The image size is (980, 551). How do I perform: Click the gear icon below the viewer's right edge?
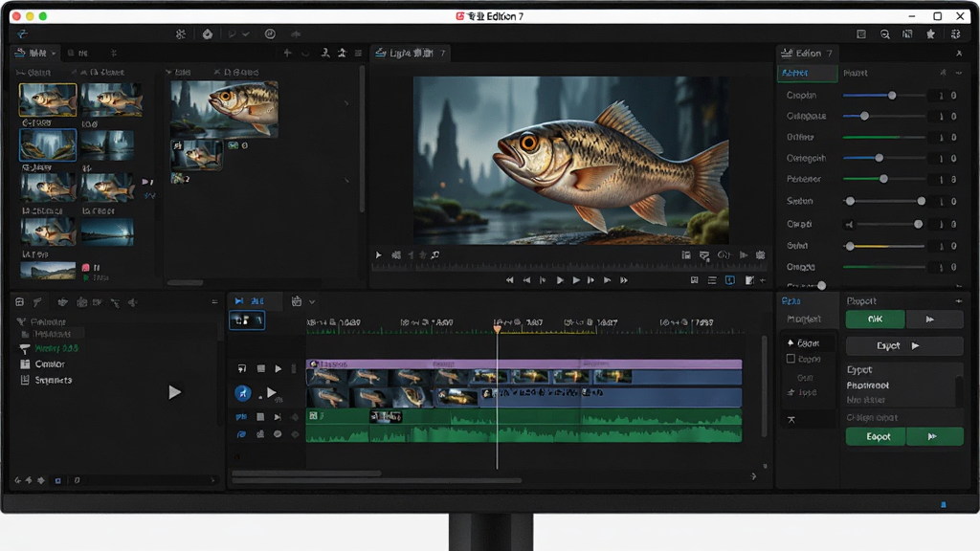tap(761, 254)
